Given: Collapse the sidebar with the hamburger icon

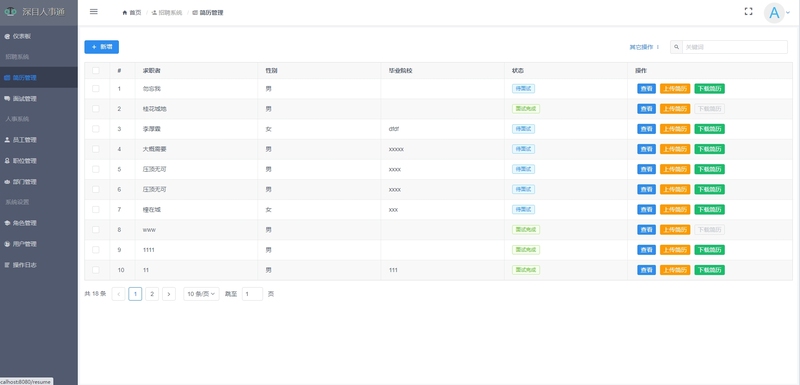Looking at the screenshot, I should [x=93, y=12].
